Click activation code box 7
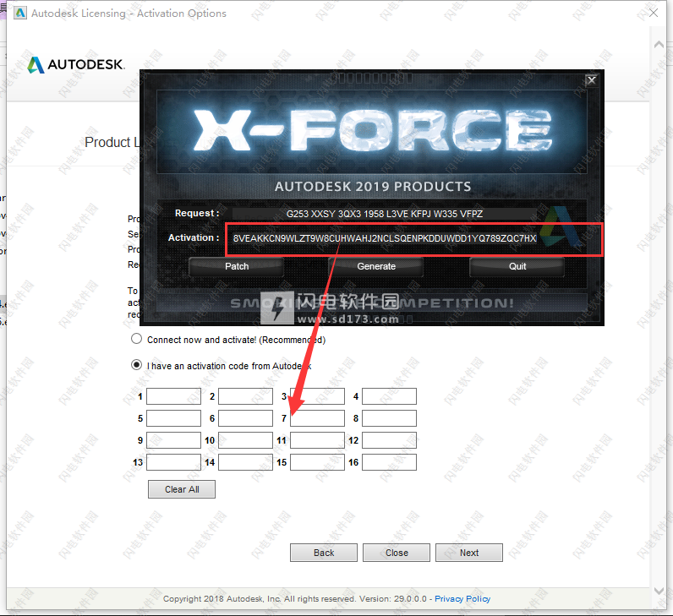The width and height of the screenshot is (673, 616). (317, 418)
